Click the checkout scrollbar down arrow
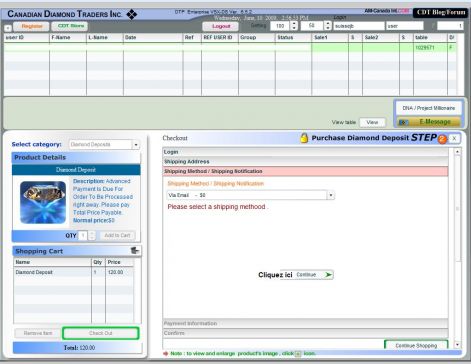471x364 pixels. 457,345
